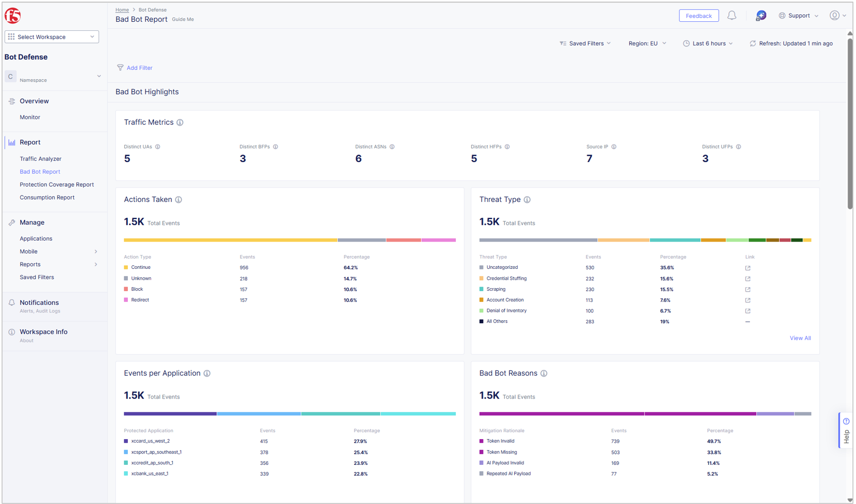
Task: Click the yellow Continue segment in Actions bar
Action: 230,240
